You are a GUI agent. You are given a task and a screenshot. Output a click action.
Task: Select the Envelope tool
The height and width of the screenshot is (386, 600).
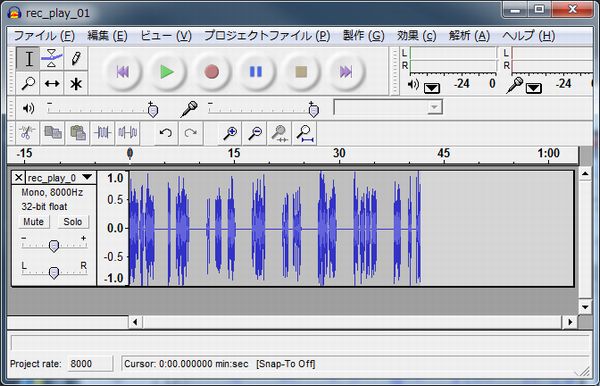[52, 59]
